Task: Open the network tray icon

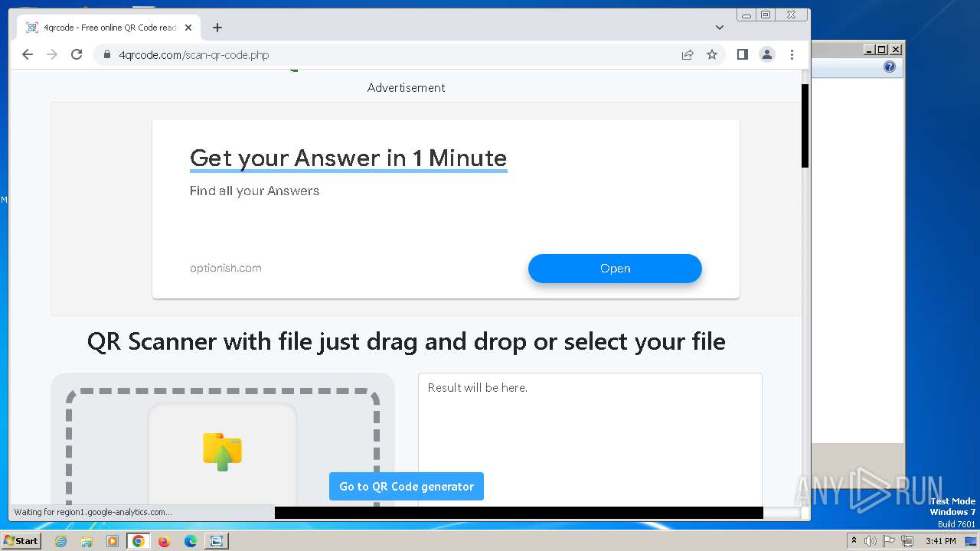Action: pyautogui.click(x=907, y=541)
